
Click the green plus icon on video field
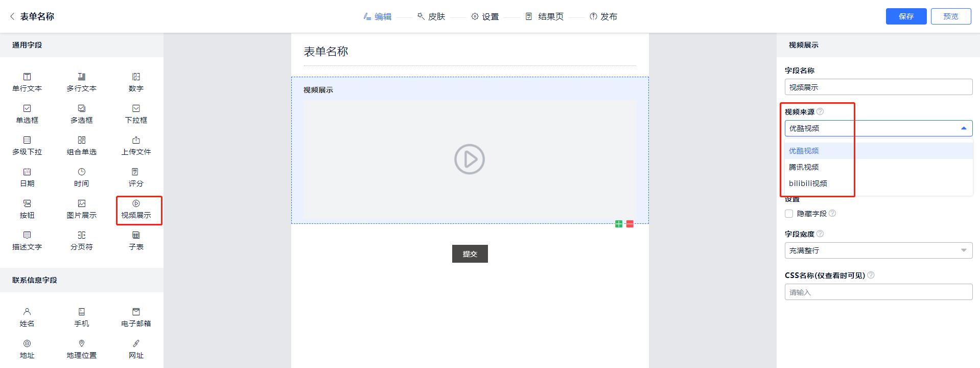(x=619, y=224)
